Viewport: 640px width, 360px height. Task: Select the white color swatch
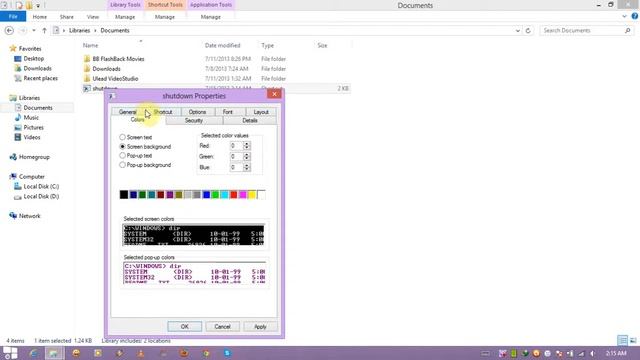pyautogui.click(x=261, y=195)
